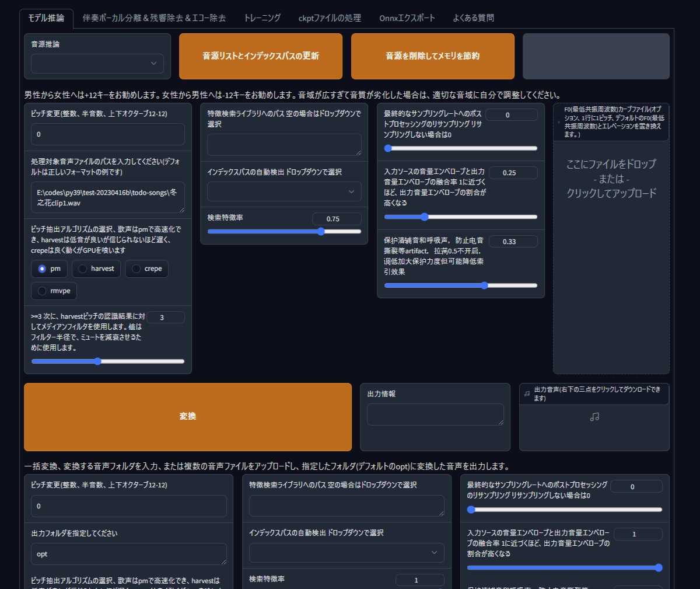The height and width of the screenshot is (589, 700).
Task: Click 音源を削除してメモリを節約 button
Action: [x=433, y=56]
